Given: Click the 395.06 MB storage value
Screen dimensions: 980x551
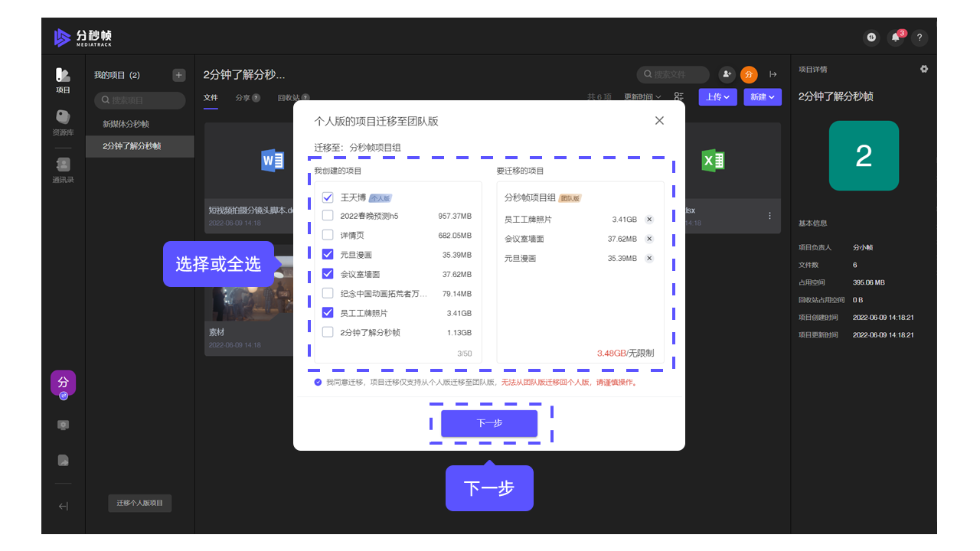Looking at the screenshot, I should click(869, 282).
